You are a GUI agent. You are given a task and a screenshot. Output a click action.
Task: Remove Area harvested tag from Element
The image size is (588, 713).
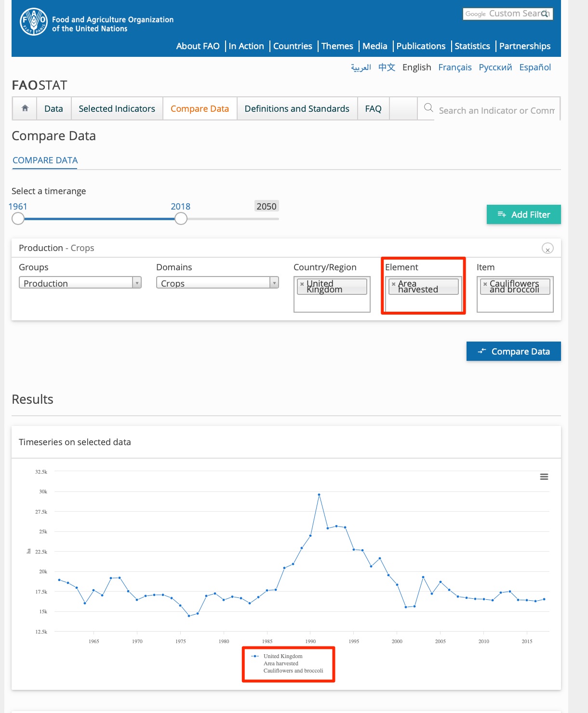click(394, 284)
